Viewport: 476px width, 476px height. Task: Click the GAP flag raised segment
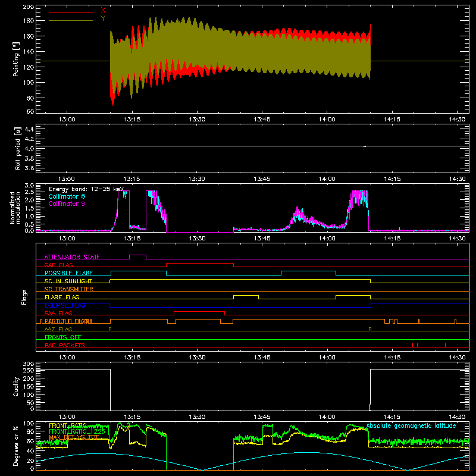(200, 264)
